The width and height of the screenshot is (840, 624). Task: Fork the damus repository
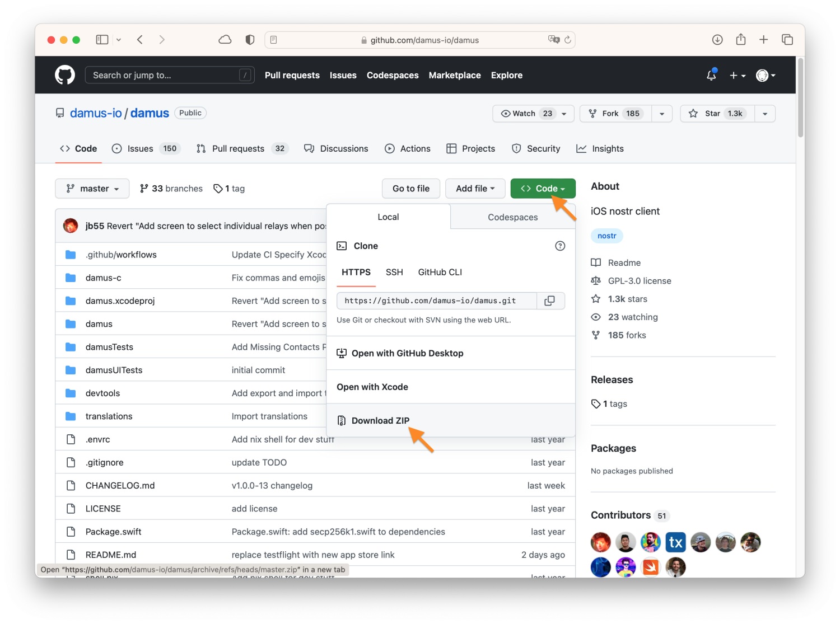click(x=616, y=114)
